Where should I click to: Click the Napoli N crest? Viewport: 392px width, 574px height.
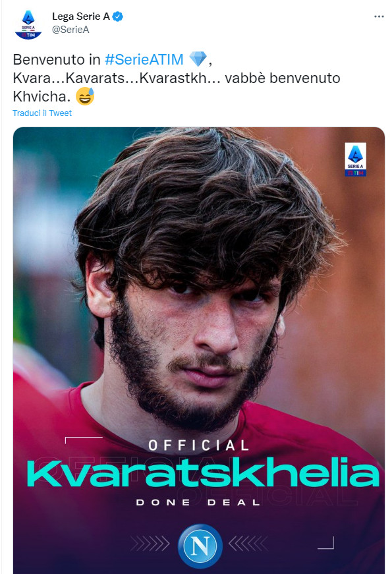[200, 546]
